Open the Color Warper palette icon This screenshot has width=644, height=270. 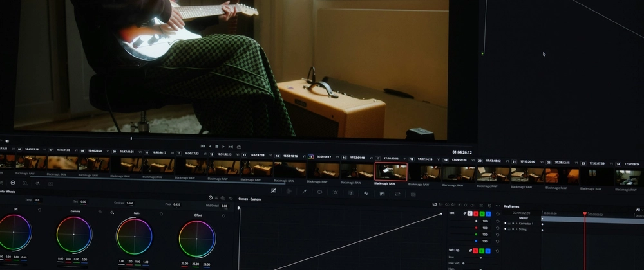coord(289,191)
